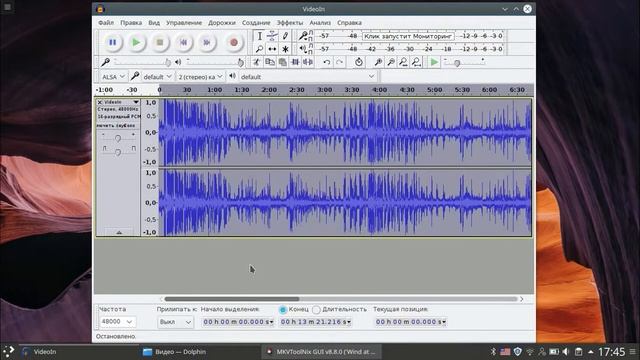Start recording with the red Record button
This screenshot has width=640, height=360.
click(x=234, y=42)
